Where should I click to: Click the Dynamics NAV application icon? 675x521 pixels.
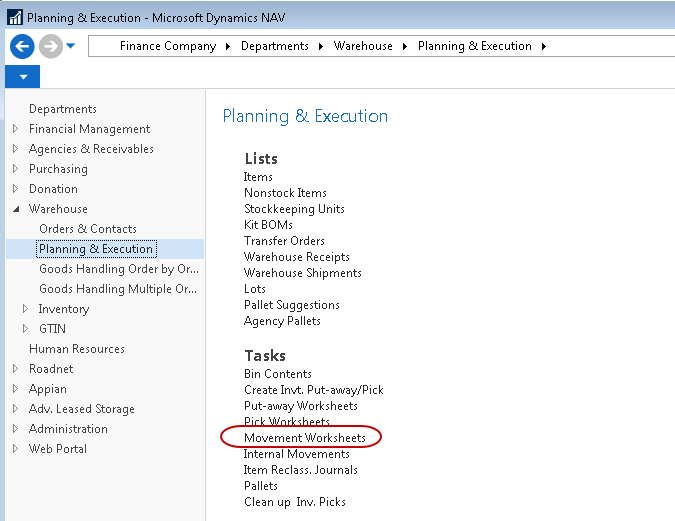[13, 17]
